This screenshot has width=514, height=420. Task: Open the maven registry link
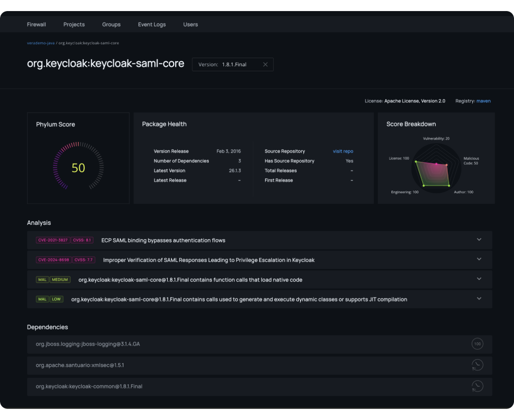click(x=483, y=101)
